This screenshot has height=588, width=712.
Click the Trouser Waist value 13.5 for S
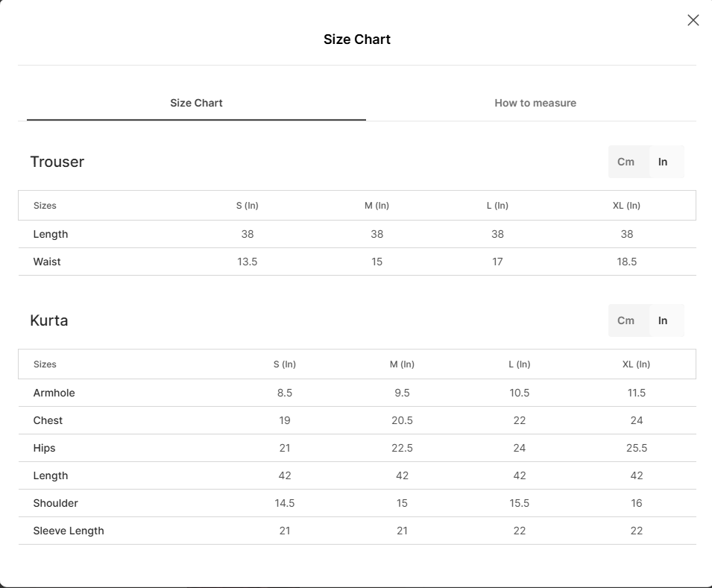[x=247, y=262]
